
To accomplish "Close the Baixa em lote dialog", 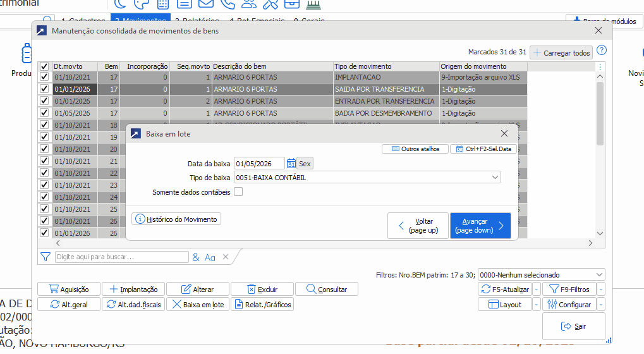I will pos(504,133).
